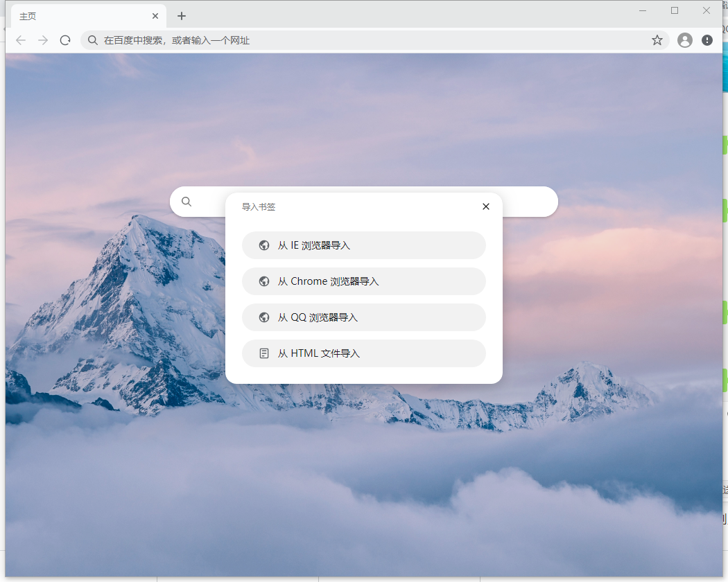Choose 从 Chrome 浏览器导入

(x=364, y=281)
